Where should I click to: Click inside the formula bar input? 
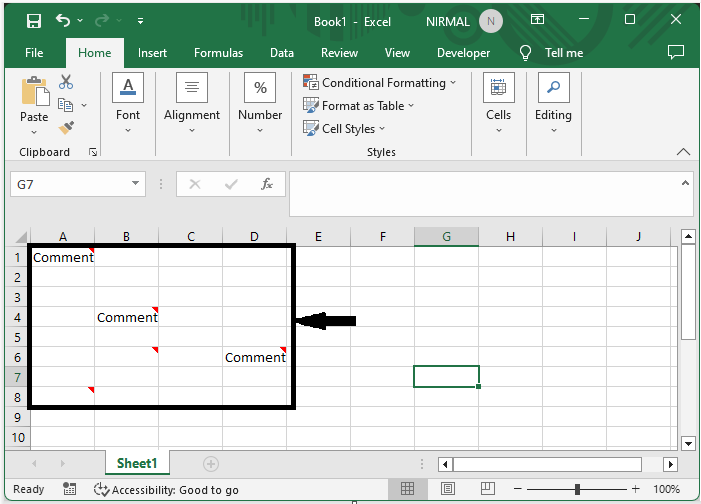(x=484, y=194)
